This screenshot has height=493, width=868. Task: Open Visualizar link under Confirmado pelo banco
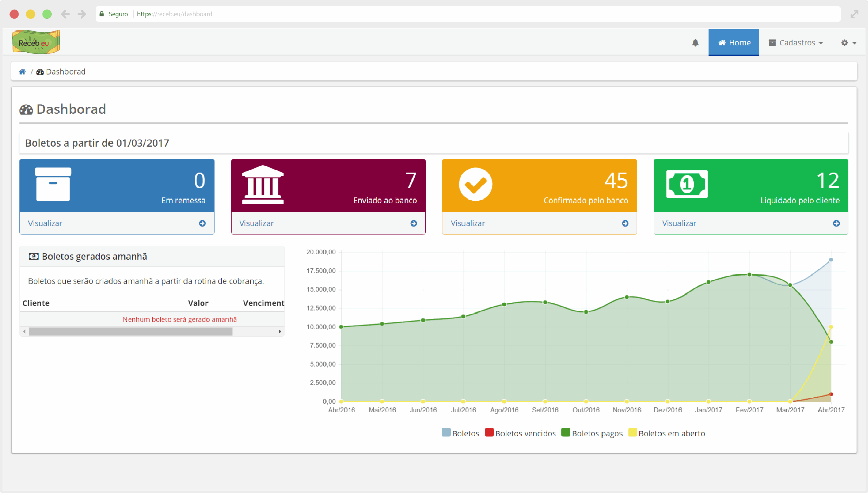pyautogui.click(x=468, y=223)
